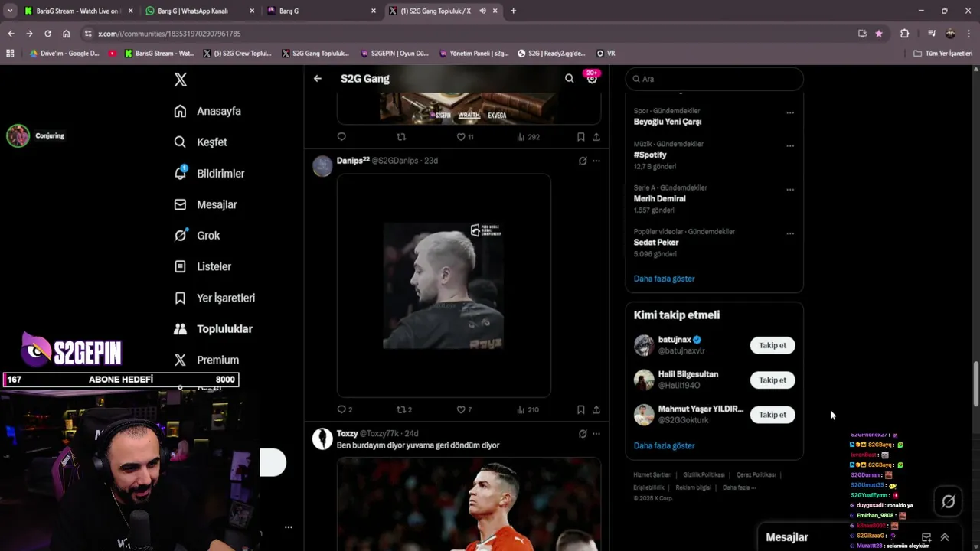
Task: Compose new message in Mesajlar drawer
Action: pyautogui.click(x=926, y=537)
